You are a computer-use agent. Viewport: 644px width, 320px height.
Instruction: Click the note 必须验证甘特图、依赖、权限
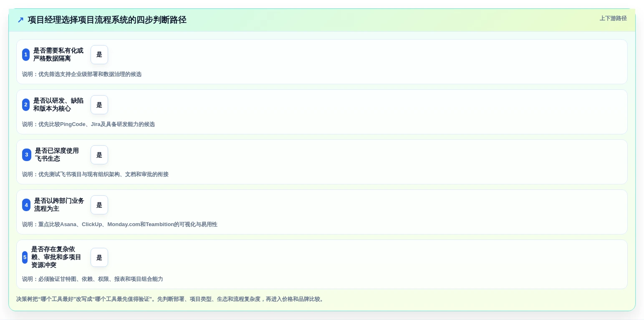(x=93, y=279)
